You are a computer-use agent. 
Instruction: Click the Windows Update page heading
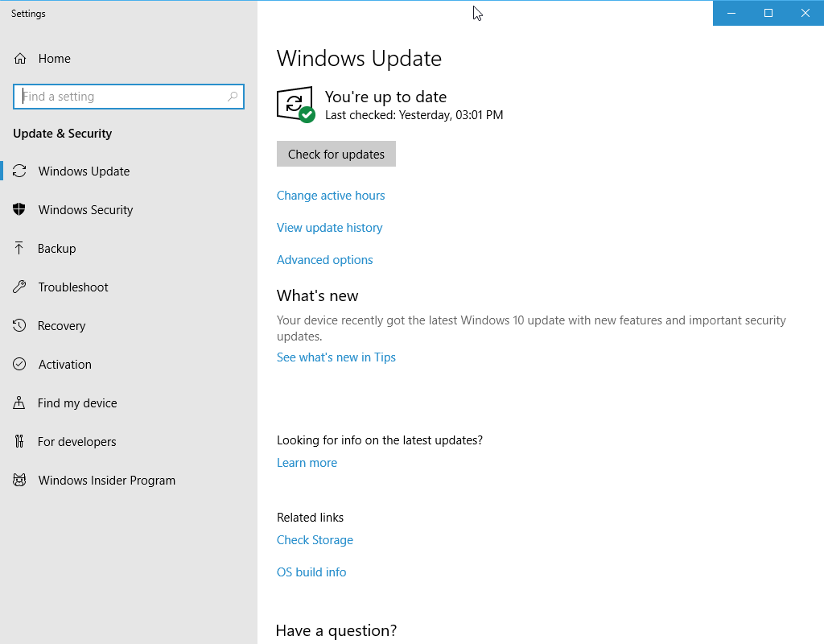(359, 58)
